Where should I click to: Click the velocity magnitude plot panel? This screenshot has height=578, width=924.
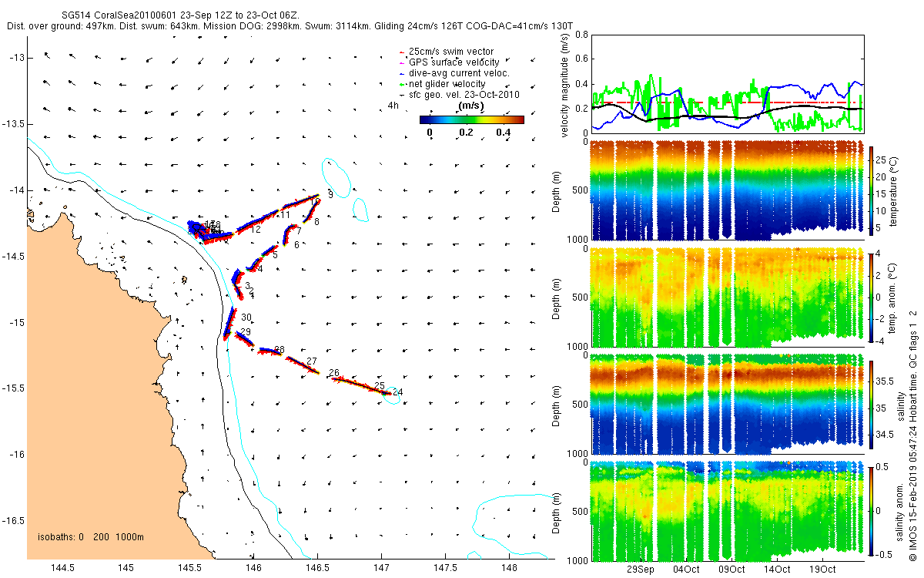coord(726,83)
